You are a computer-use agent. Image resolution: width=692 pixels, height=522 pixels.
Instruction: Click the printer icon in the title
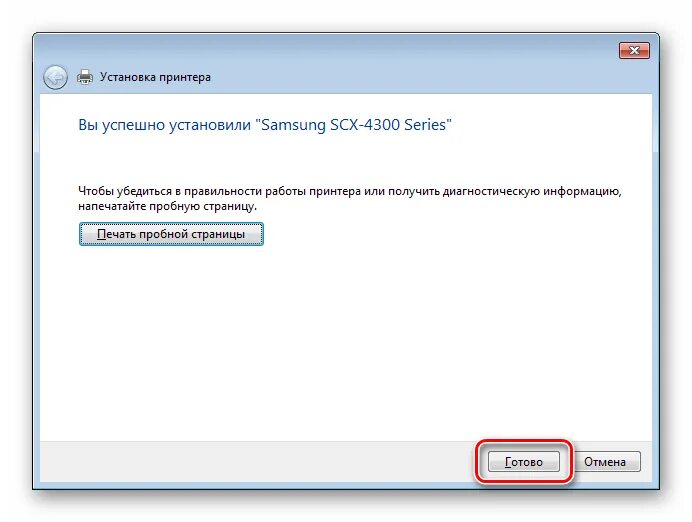[x=85, y=77]
